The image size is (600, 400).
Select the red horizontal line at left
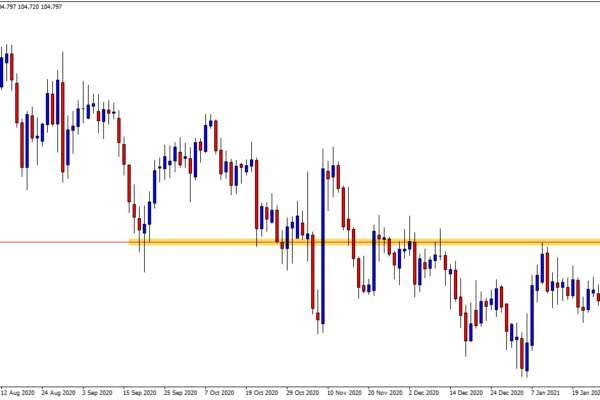[x=60, y=241]
